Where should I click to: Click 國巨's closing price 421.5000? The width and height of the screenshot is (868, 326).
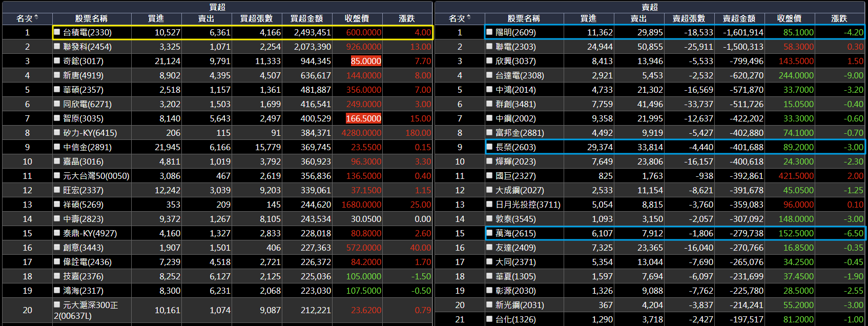pos(796,176)
